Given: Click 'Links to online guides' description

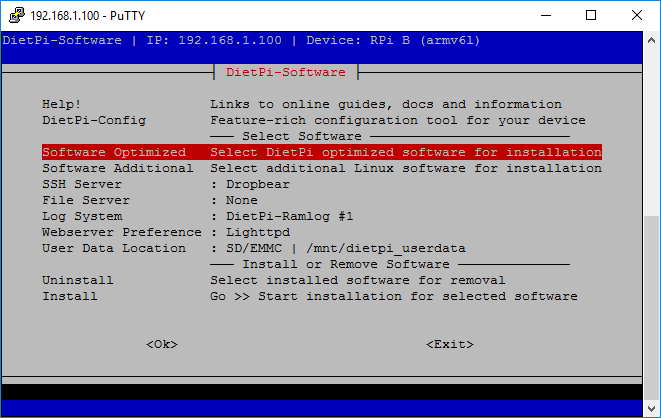Looking at the screenshot, I should [x=386, y=104].
